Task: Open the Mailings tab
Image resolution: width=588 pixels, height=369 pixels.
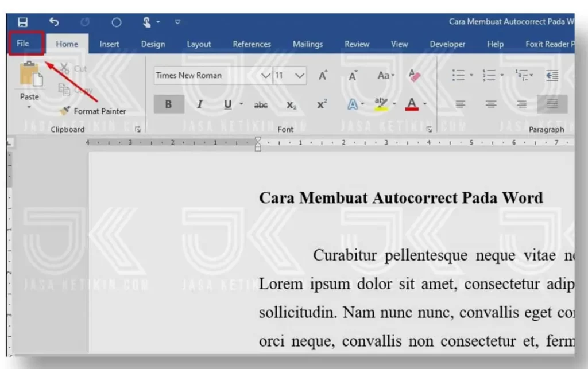Action: 308,44
